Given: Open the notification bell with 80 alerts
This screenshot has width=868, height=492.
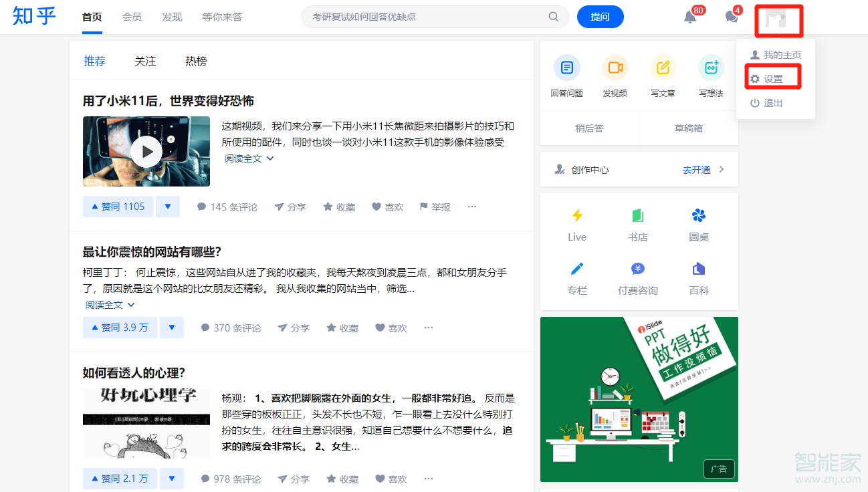Looking at the screenshot, I should pos(690,17).
